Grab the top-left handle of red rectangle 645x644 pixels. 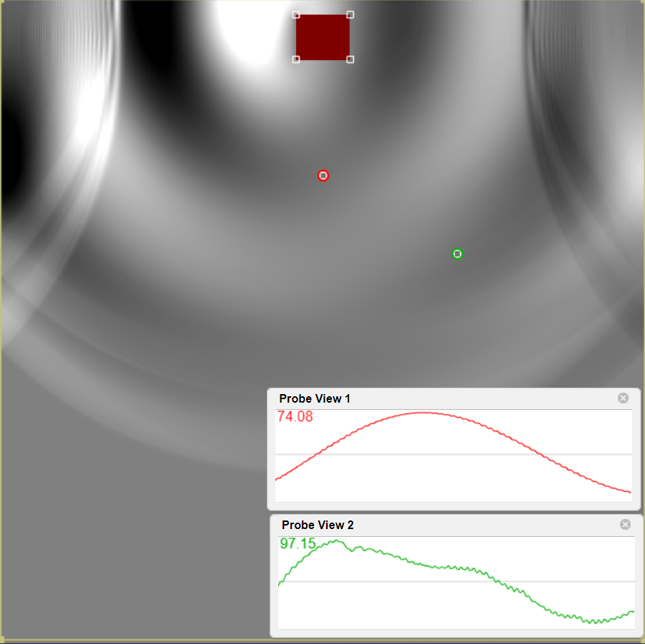tap(296, 15)
